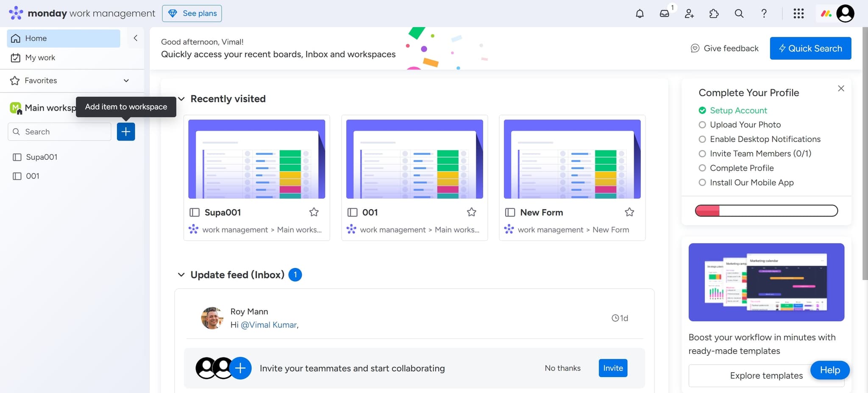Go to My work in sidebar
868x393 pixels.
40,58
